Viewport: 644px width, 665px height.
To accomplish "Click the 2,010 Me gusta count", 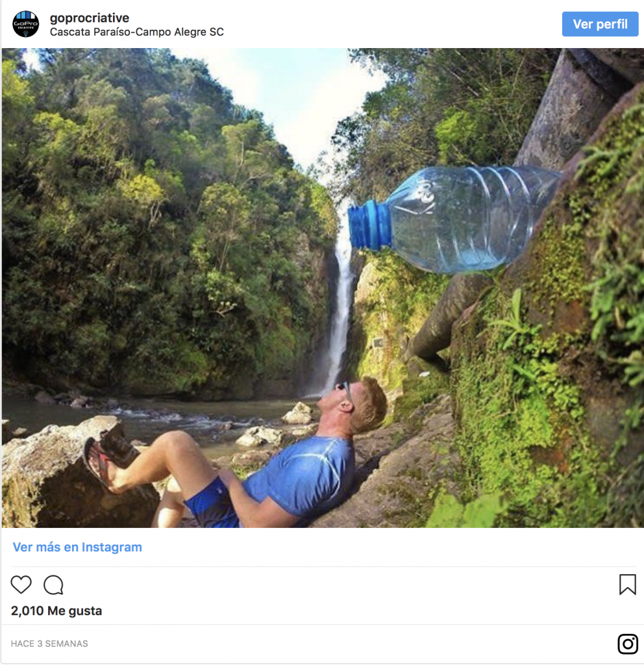I will tap(56, 610).
